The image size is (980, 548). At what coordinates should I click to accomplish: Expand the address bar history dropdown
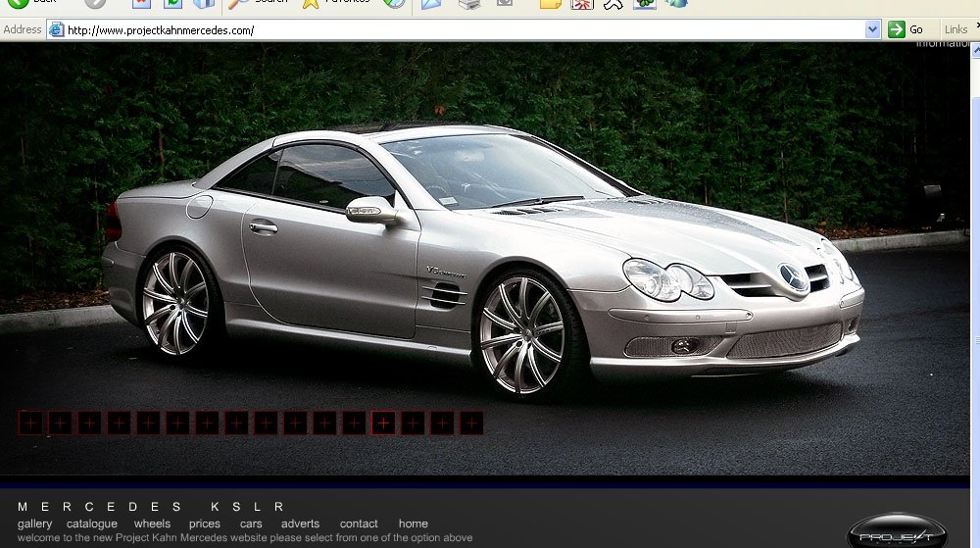872,29
